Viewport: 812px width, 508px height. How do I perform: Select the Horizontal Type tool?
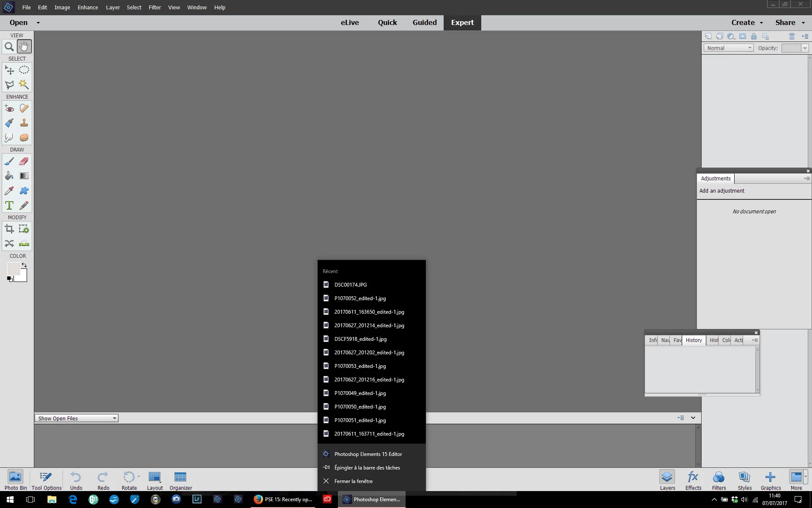click(9, 206)
